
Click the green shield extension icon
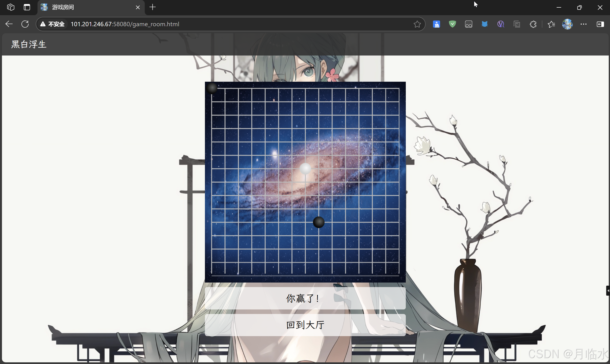pyautogui.click(x=452, y=24)
